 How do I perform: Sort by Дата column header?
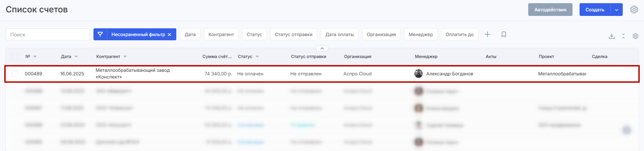click(66, 57)
